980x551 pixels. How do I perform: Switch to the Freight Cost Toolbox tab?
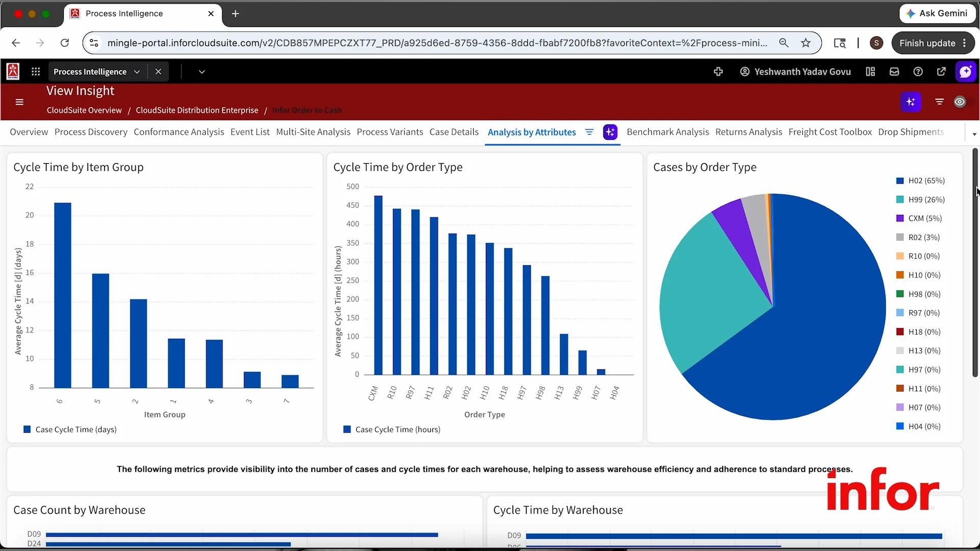[x=830, y=132]
